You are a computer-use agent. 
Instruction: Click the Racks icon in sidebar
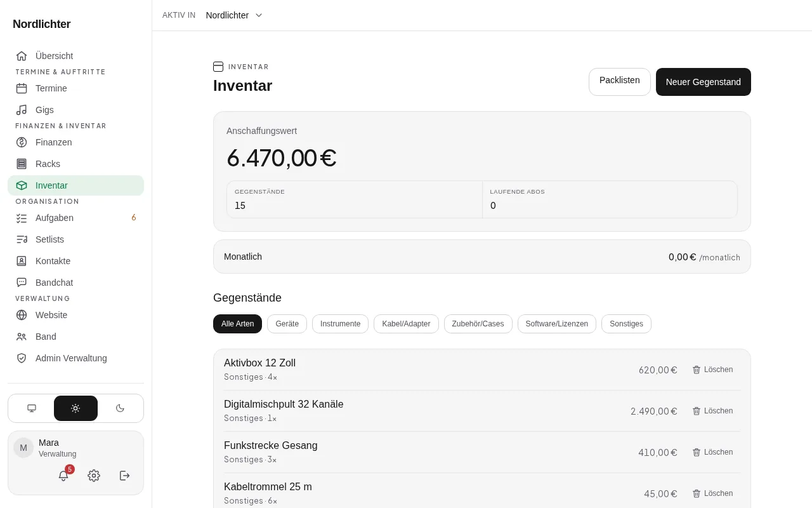tap(22, 164)
